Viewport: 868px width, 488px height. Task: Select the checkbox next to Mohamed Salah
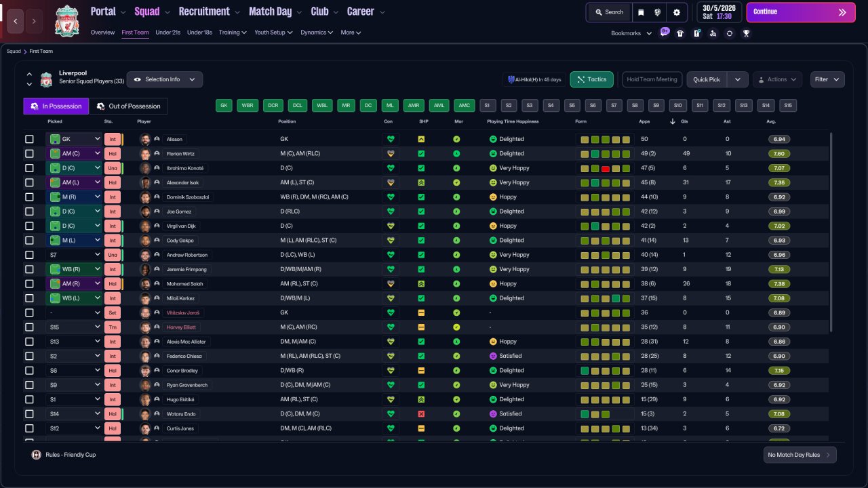tap(29, 284)
